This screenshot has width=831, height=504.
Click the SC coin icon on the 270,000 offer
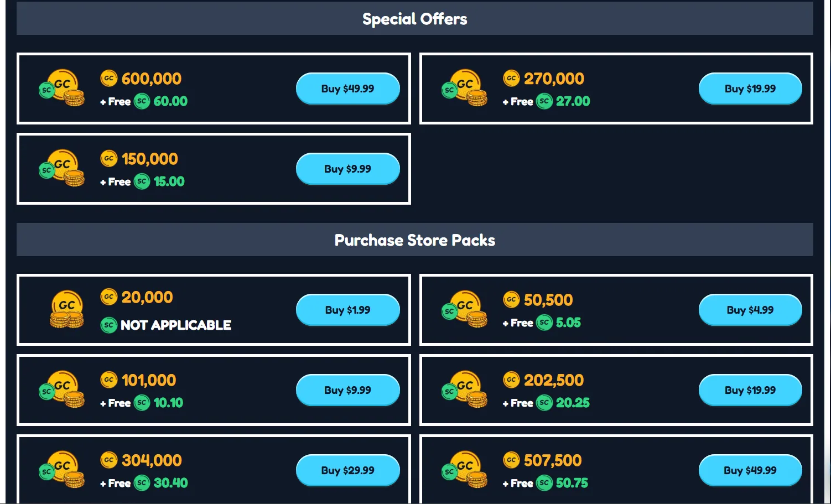(x=544, y=101)
